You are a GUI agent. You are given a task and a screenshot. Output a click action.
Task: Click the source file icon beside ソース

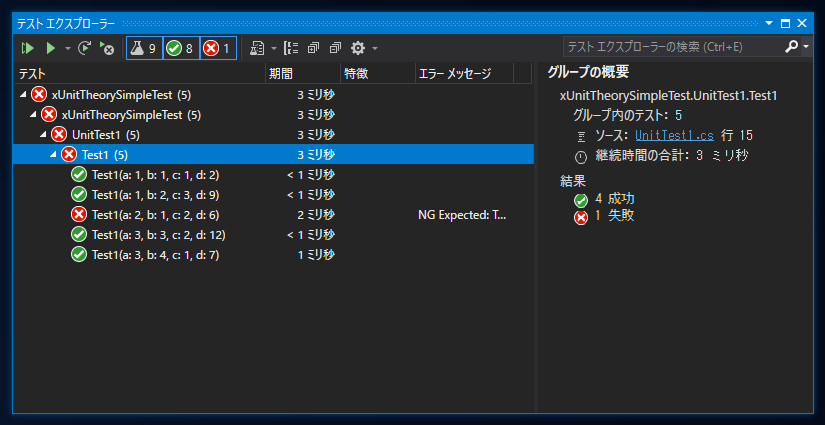(x=581, y=137)
